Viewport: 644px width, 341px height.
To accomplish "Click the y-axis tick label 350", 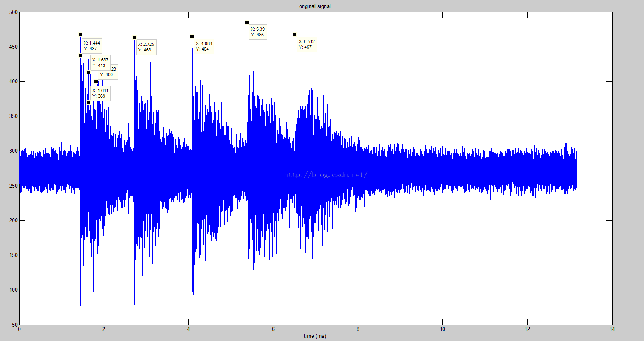I will point(13,116).
